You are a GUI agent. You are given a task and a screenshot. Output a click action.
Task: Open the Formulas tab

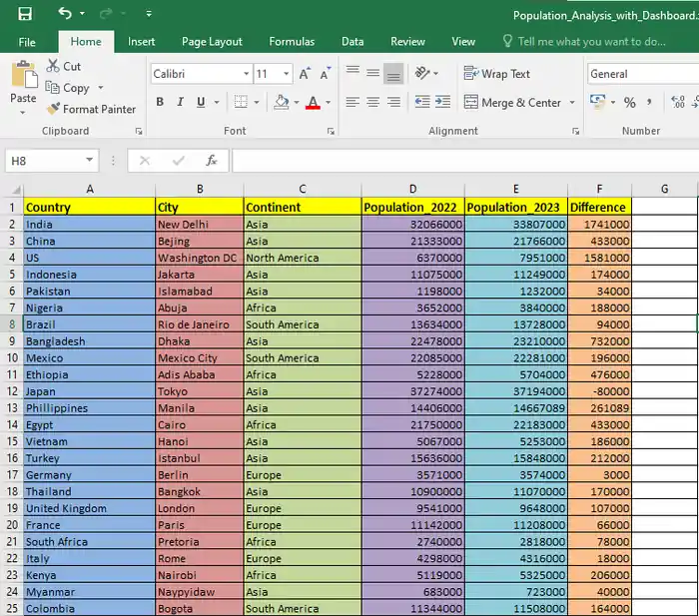pos(292,42)
